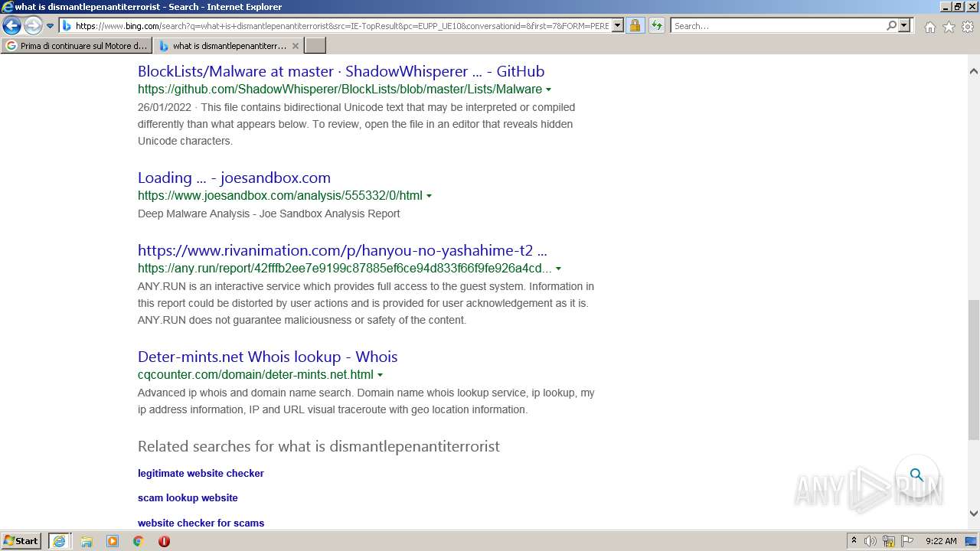Open 'Loading ... - joesandbox.com' result
This screenshot has height=551, width=980.
point(234,178)
